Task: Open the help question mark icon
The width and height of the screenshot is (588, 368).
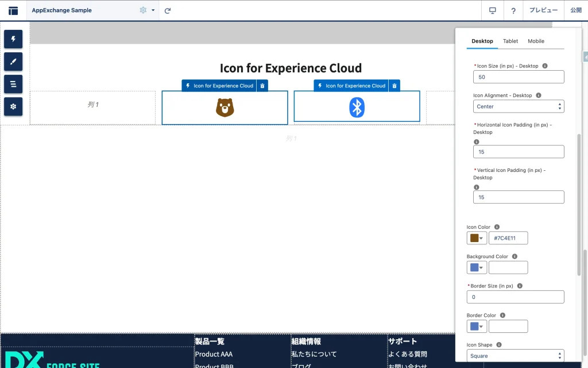Action: 513,10
